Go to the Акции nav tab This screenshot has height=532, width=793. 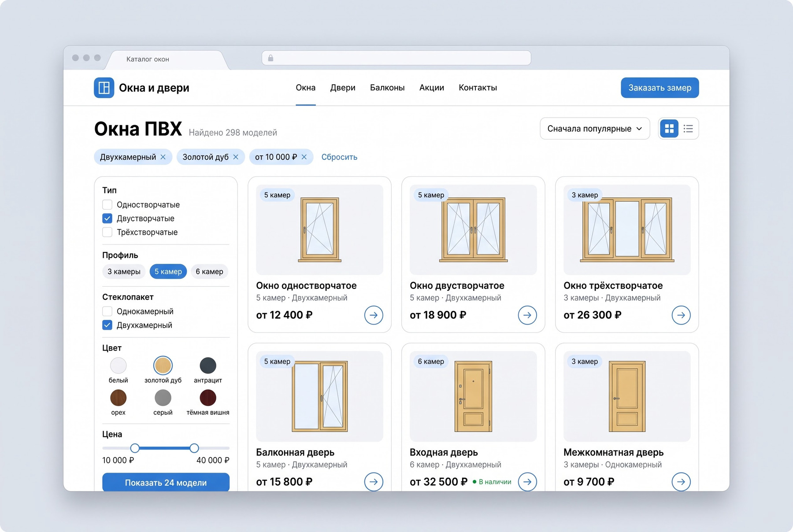[x=432, y=88]
